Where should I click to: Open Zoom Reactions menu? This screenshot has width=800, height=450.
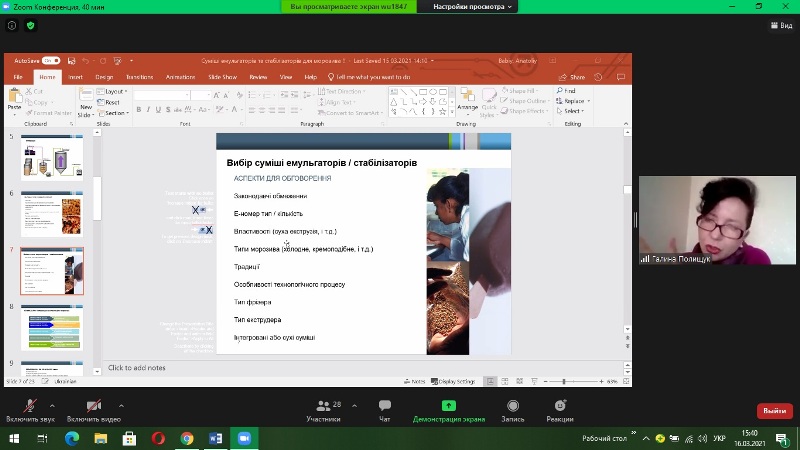click(x=559, y=410)
